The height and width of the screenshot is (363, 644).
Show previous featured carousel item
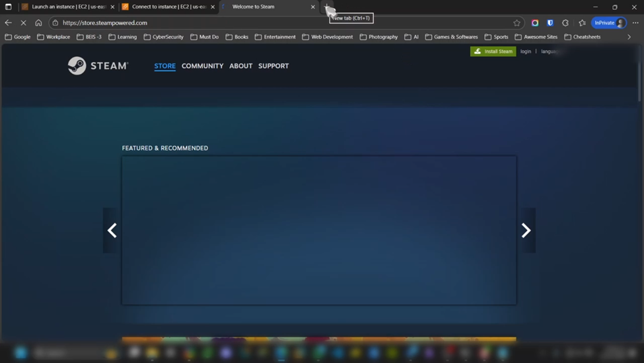click(x=112, y=230)
